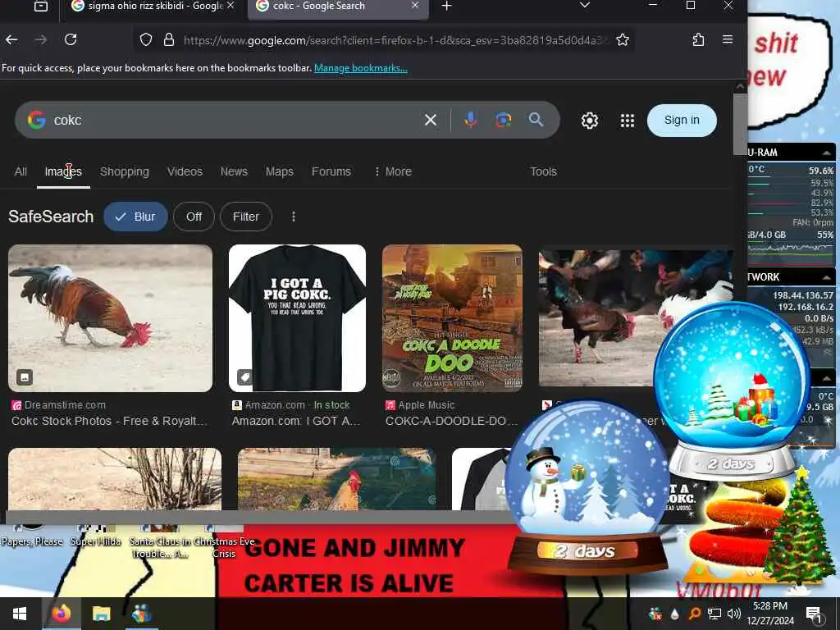Click Firefox icon in the taskbar
The image size is (840, 630).
(61, 614)
